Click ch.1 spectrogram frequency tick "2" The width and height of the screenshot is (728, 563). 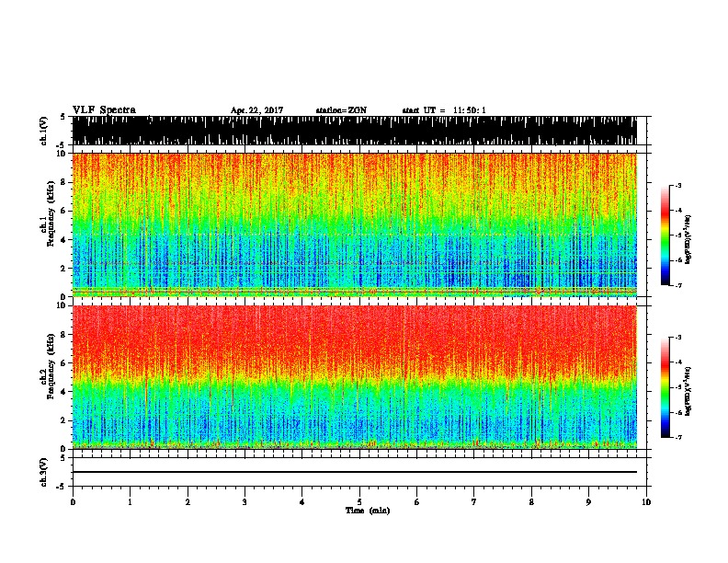click(x=63, y=269)
